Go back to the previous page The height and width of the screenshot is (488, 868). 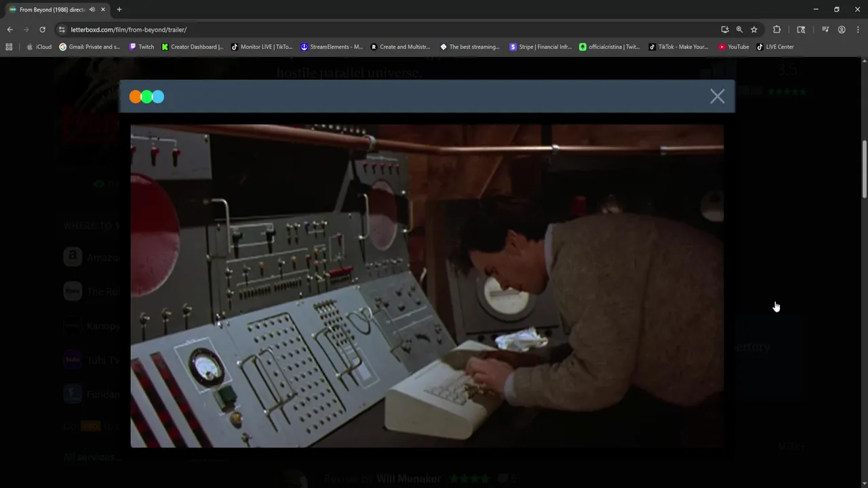point(9,30)
